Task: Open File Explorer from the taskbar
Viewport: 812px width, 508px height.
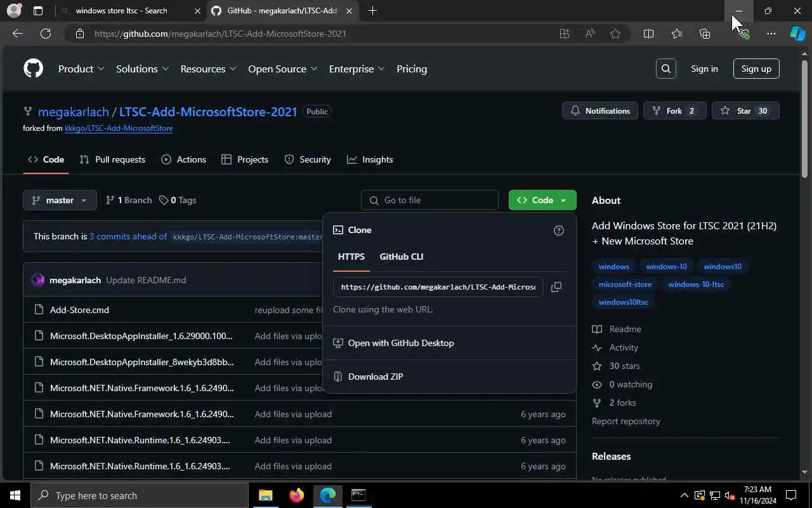Action: 266,495
